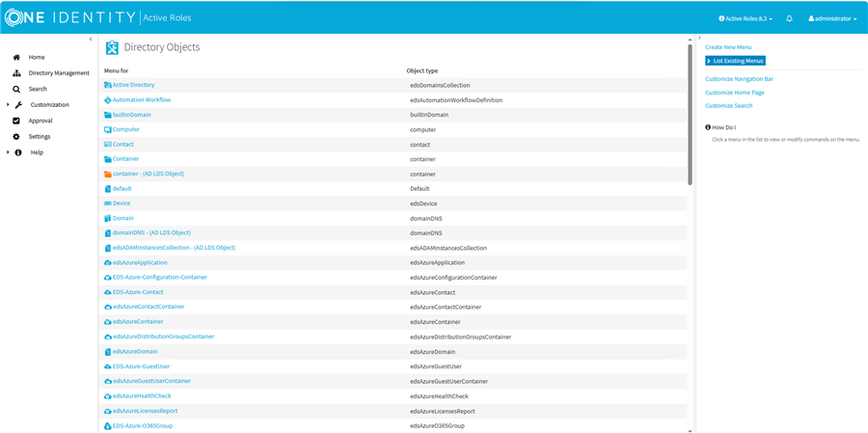Image resolution: width=868 pixels, height=433 pixels.
Task: Click the Help info icon in sidebar
Action: [18, 152]
